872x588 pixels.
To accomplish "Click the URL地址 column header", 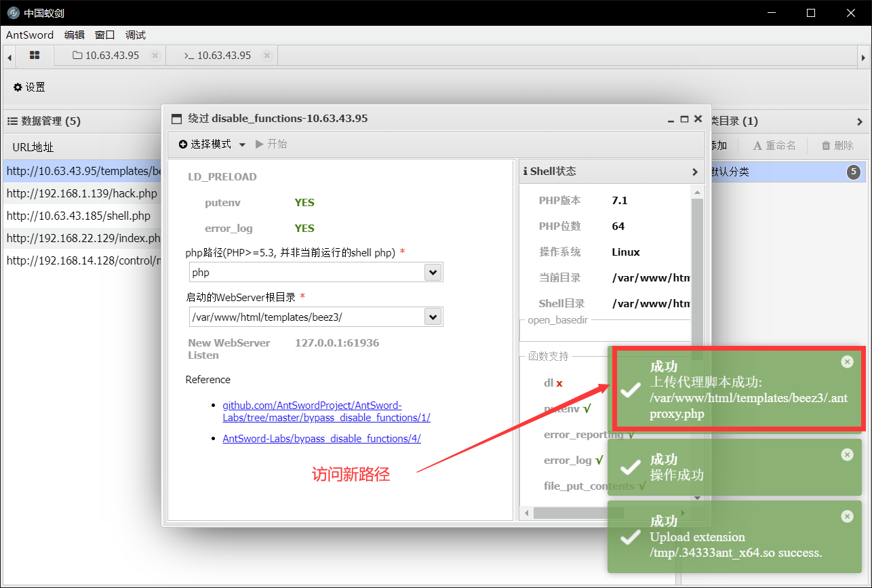I will (x=33, y=147).
